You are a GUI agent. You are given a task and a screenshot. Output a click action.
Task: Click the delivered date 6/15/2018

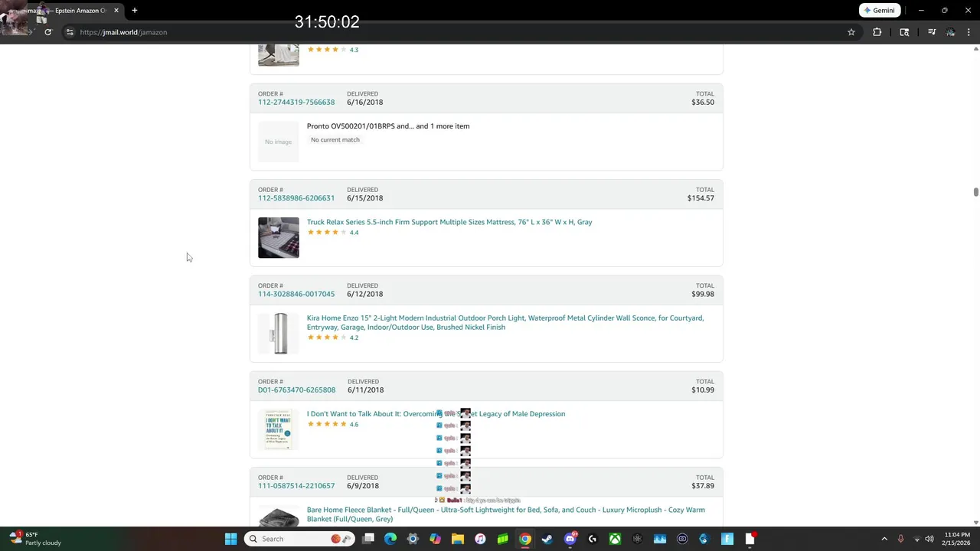(x=364, y=197)
